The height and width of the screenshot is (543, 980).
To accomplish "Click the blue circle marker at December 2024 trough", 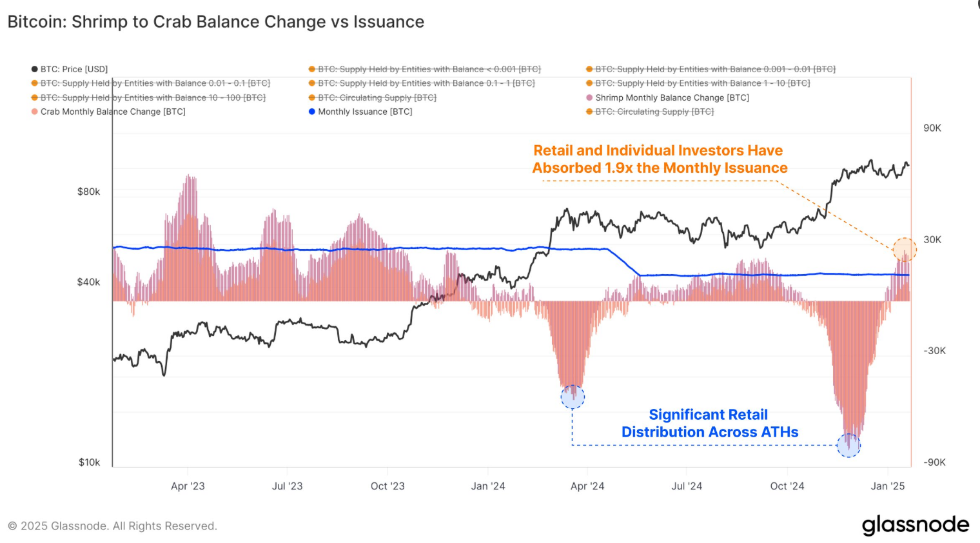I will (848, 445).
